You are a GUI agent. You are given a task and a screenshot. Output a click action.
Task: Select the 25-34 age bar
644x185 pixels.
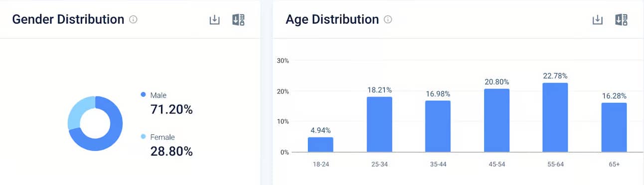pyautogui.click(x=379, y=124)
